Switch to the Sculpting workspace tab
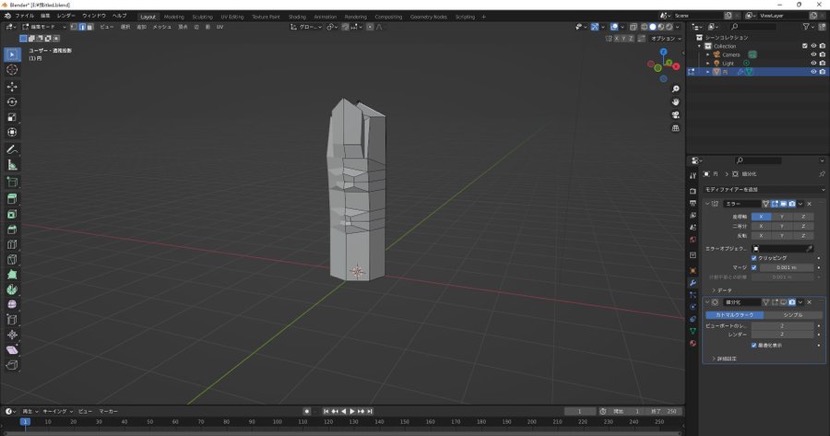 202,17
